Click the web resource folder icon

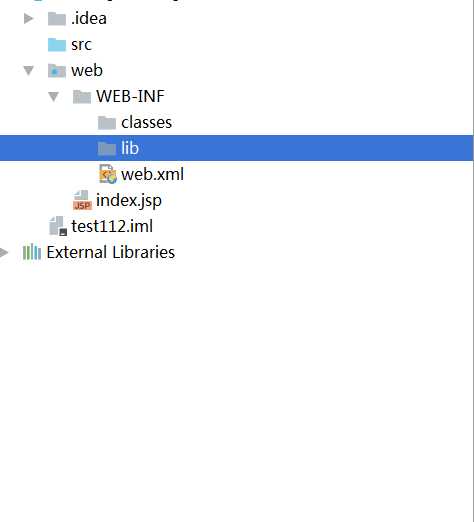point(57,71)
